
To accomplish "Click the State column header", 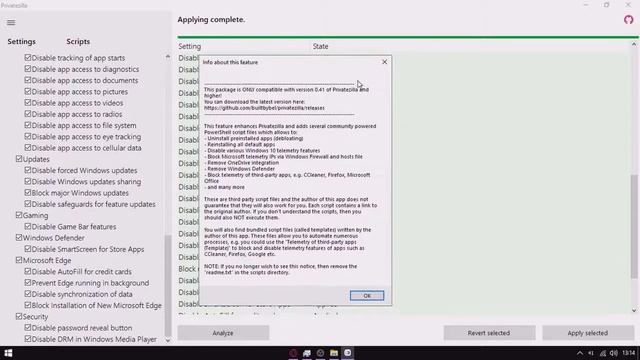I will [320, 46].
